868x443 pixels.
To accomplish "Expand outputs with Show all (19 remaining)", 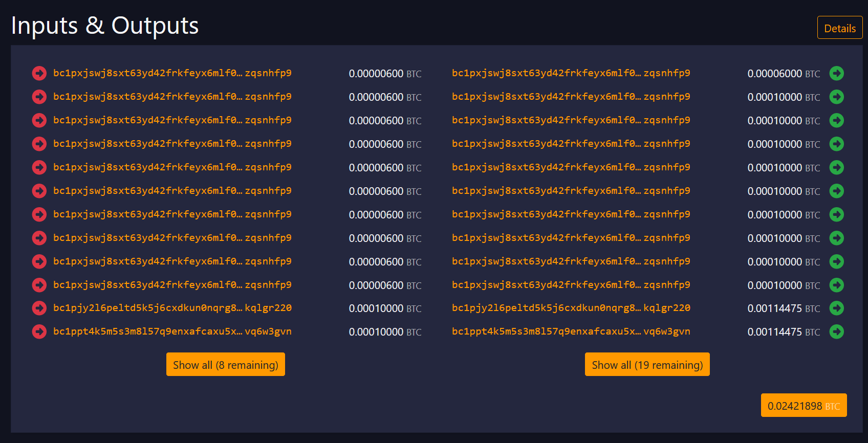I will click(647, 365).
